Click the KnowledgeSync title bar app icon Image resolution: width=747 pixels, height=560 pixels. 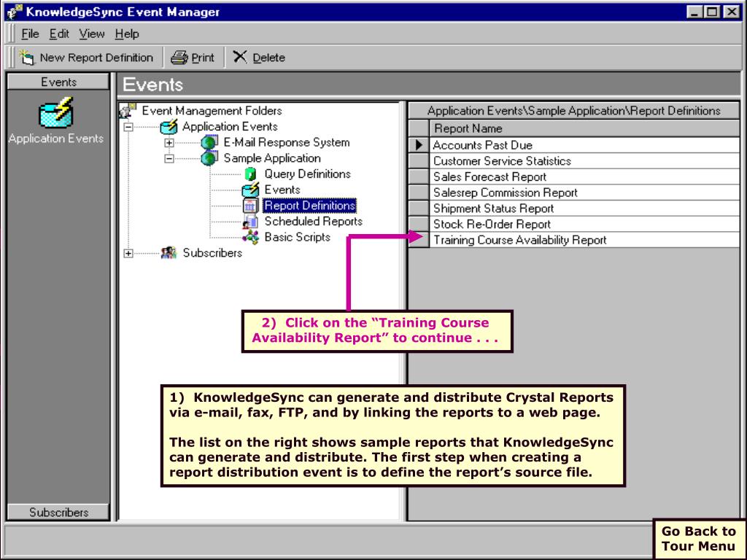pyautogui.click(x=15, y=12)
